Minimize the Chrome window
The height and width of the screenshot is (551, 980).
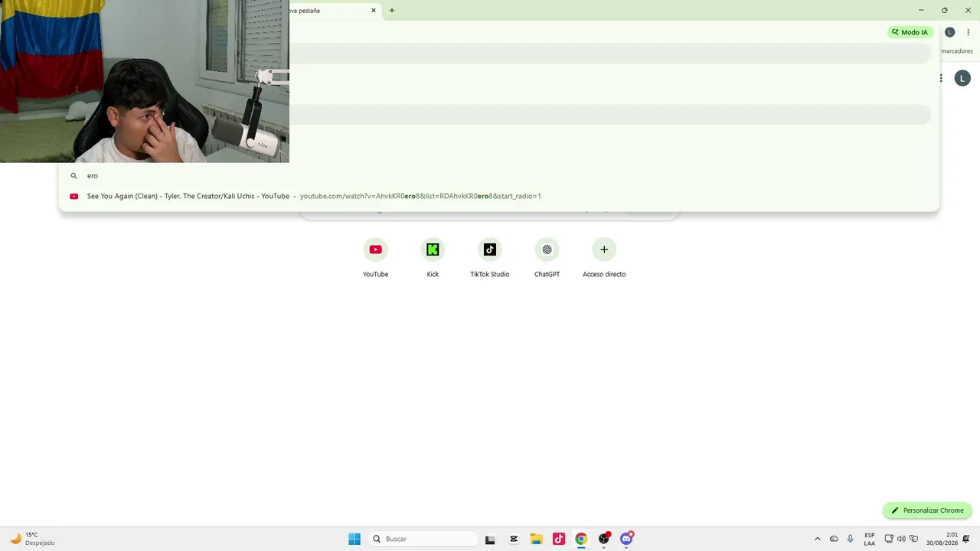[x=921, y=10]
